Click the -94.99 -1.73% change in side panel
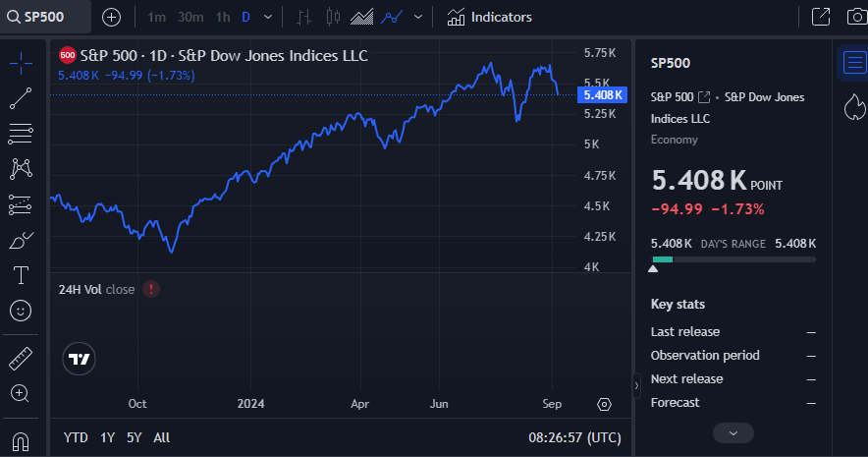The width and height of the screenshot is (868, 457). click(x=708, y=209)
